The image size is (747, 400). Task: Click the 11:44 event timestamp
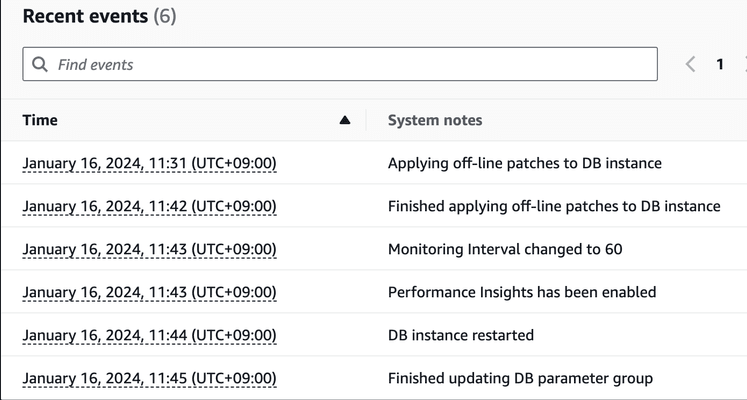[149, 335]
